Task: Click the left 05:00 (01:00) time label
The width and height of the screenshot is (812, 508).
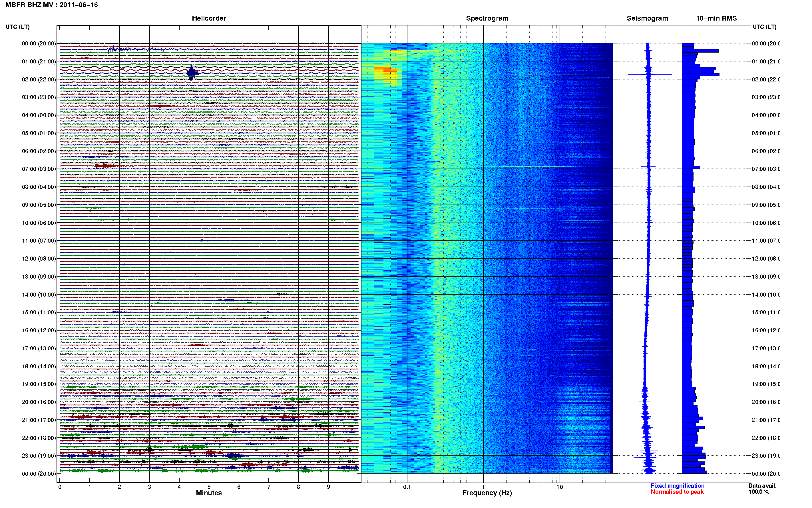Action: (39, 133)
